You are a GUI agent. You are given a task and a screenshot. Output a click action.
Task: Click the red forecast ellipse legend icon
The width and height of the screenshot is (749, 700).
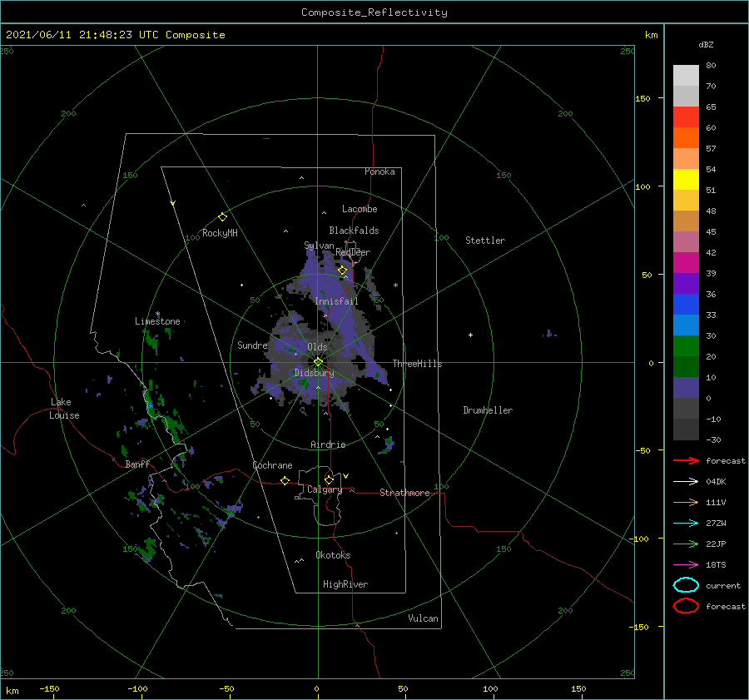[x=686, y=606]
